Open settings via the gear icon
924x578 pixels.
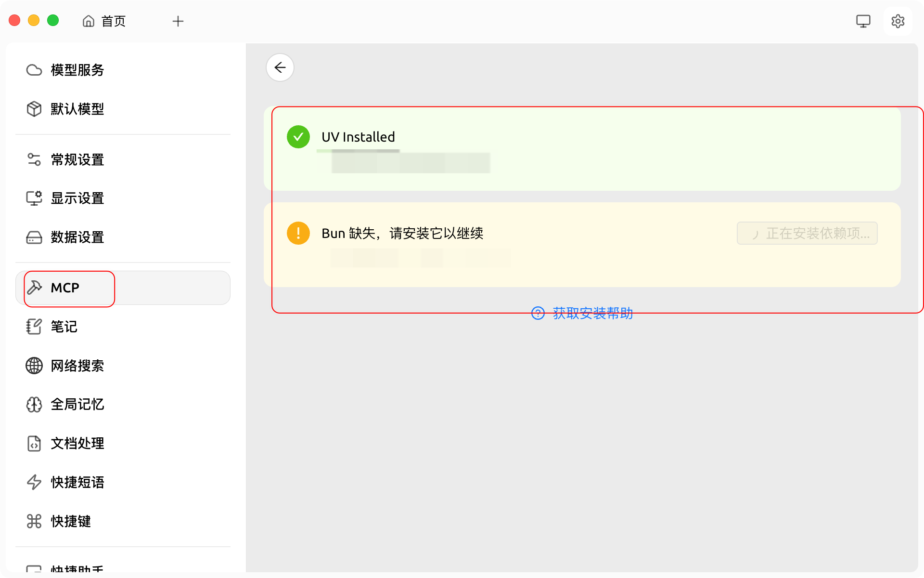898,21
